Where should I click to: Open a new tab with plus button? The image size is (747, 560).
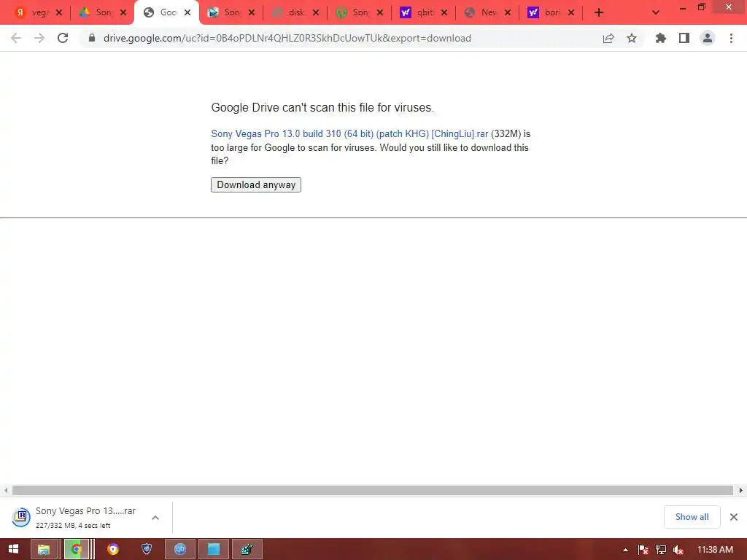click(x=599, y=12)
